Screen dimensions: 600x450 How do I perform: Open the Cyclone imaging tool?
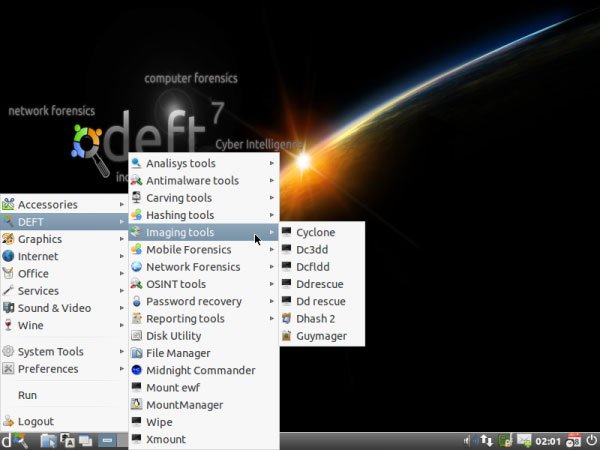coord(322,232)
